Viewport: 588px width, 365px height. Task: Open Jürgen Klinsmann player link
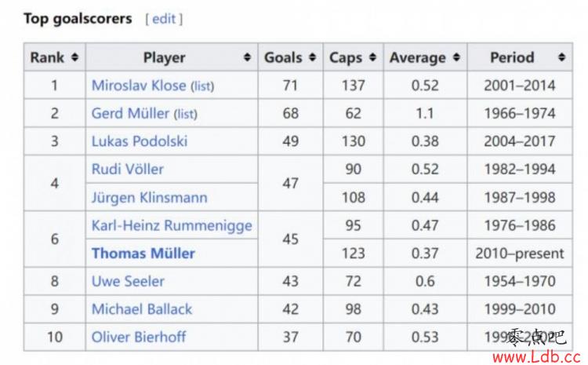tap(149, 198)
